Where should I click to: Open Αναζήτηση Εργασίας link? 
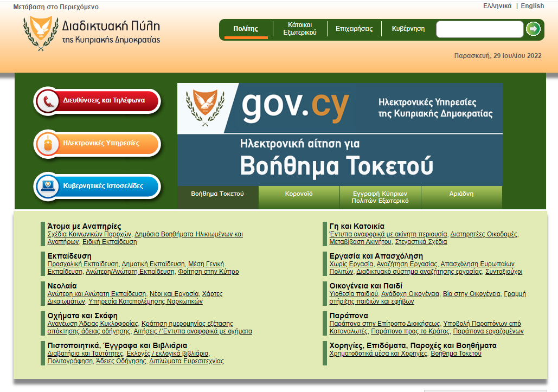click(407, 264)
